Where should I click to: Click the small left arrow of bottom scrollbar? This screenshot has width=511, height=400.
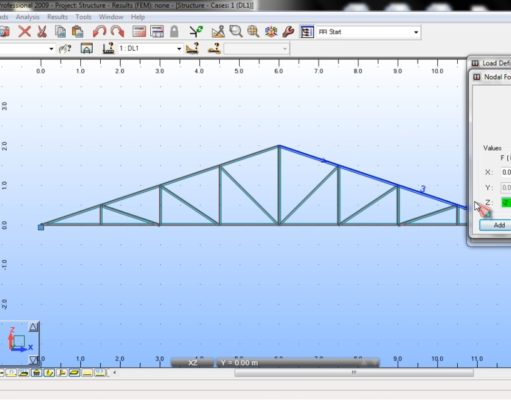click(x=115, y=373)
